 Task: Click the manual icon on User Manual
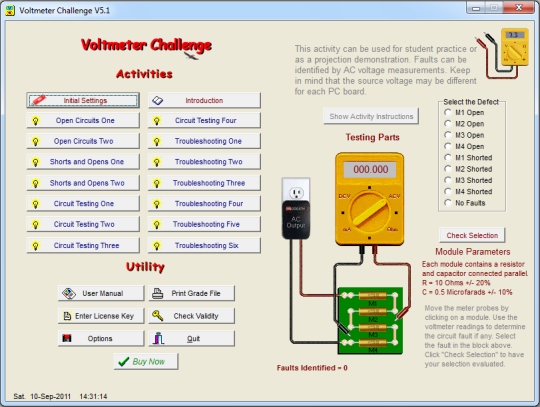(x=69, y=293)
